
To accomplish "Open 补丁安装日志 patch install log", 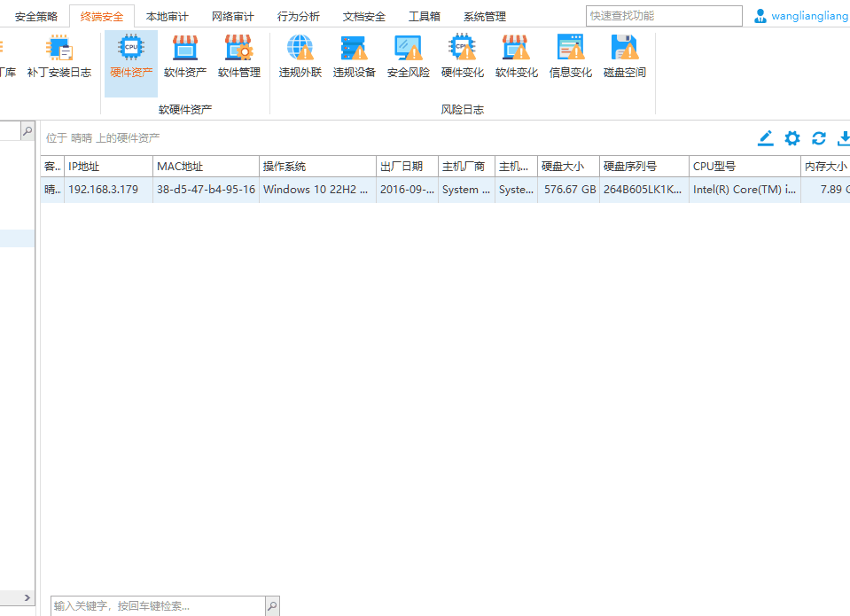I will pyautogui.click(x=59, y=57).
